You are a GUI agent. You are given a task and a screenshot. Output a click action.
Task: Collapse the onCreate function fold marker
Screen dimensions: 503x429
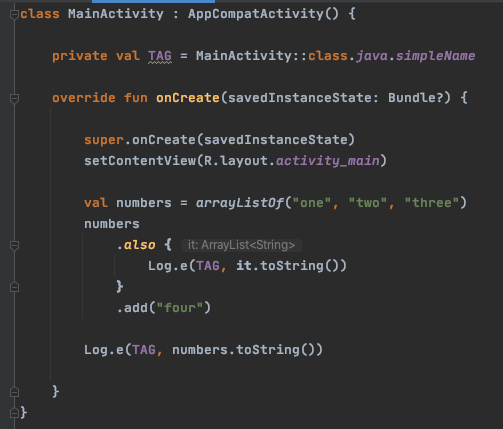(x=14, y=98)
